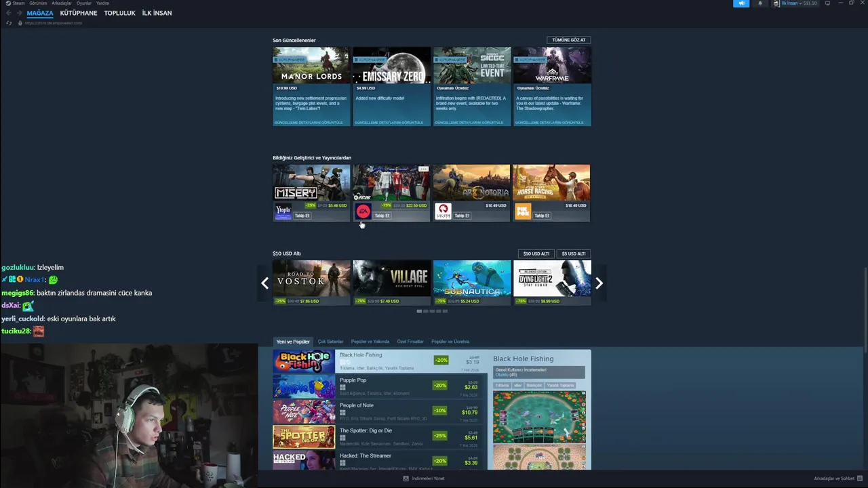The height and width of the screenshot is (488, 868).
Task: Go to previous carousel page with left arrow
Action: coord(264,283)
